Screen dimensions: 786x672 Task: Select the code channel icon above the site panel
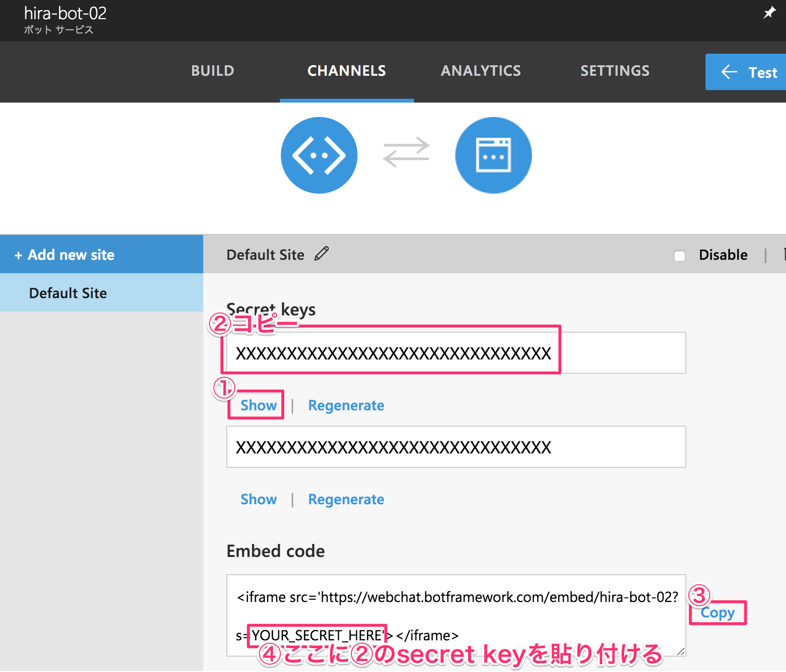point(319,155)
